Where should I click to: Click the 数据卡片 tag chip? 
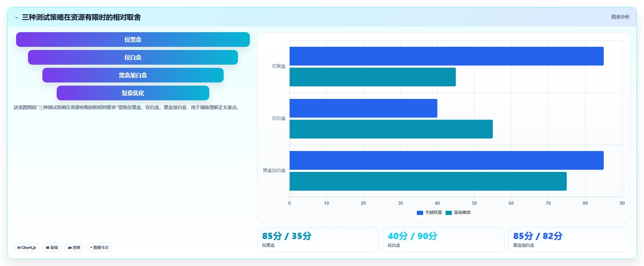tap(99, 247)
